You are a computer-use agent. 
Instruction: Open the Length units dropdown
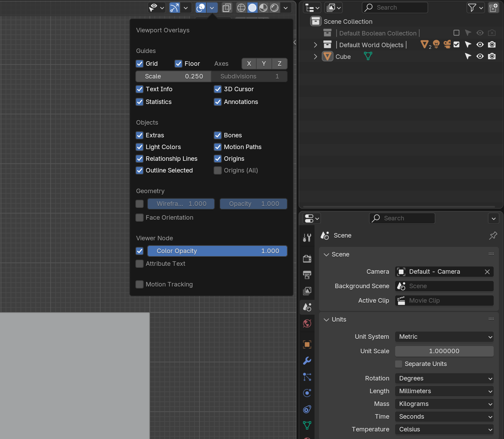click(444, 391)
